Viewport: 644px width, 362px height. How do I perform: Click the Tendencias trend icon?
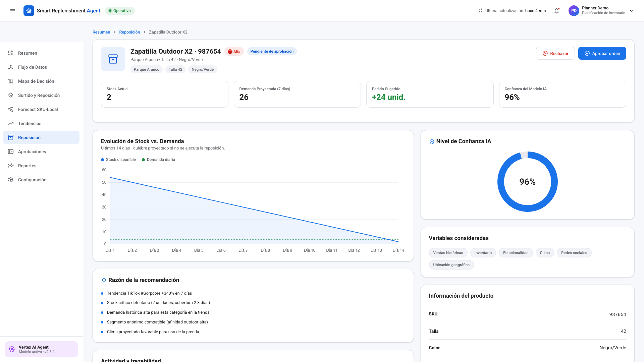[11, 123]
